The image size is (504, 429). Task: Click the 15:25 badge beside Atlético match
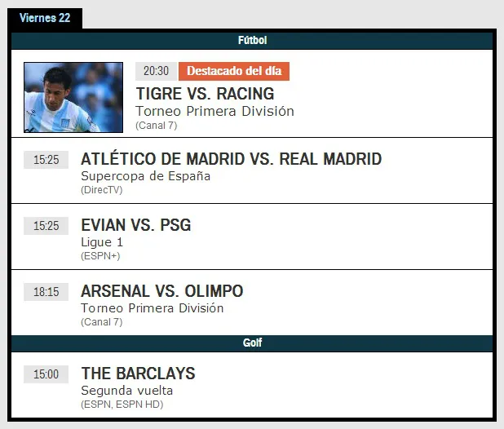[46, 160]
